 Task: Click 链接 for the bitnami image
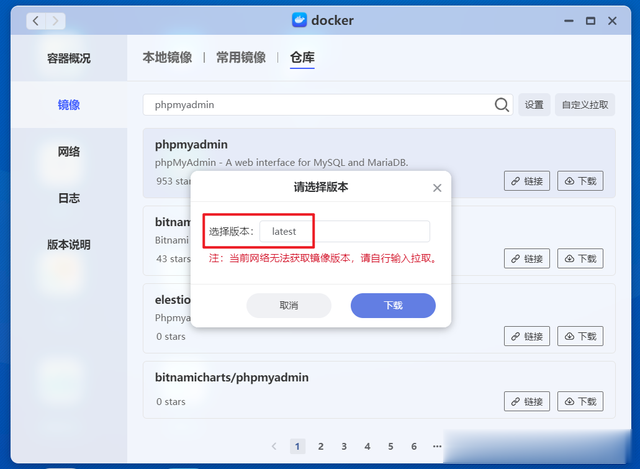click(527, 258)
